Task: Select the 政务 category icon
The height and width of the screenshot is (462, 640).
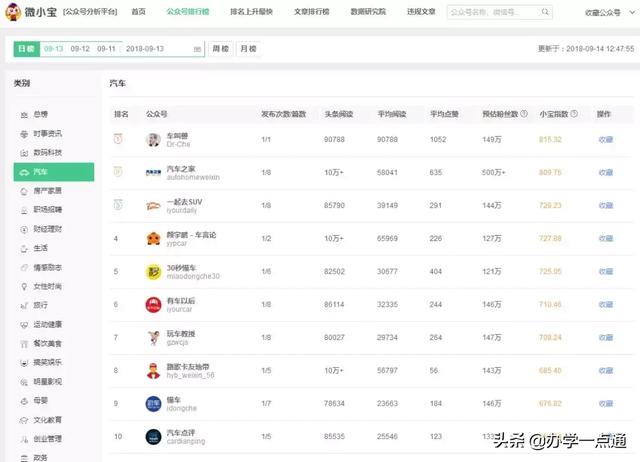Action: click(x=24, y=458)
